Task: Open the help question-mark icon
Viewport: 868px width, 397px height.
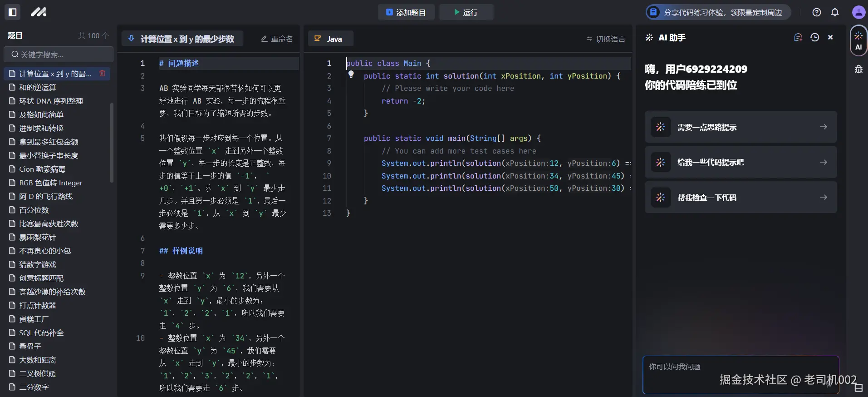Action: pos(817,12)
